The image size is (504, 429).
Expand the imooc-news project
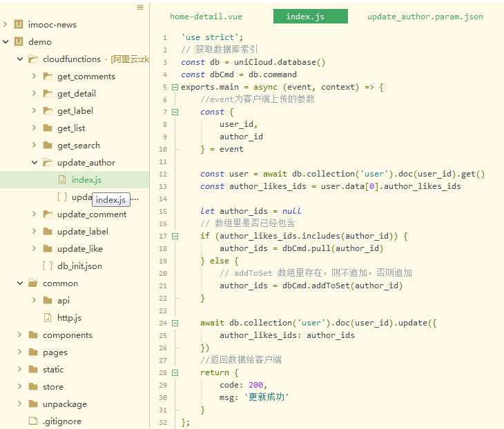(x=5, y=24)
